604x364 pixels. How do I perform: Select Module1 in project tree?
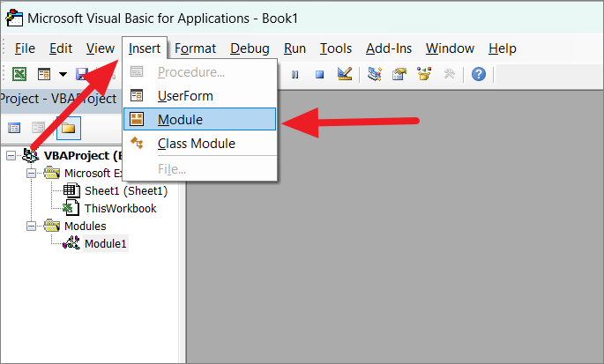(x=106, y=244)
